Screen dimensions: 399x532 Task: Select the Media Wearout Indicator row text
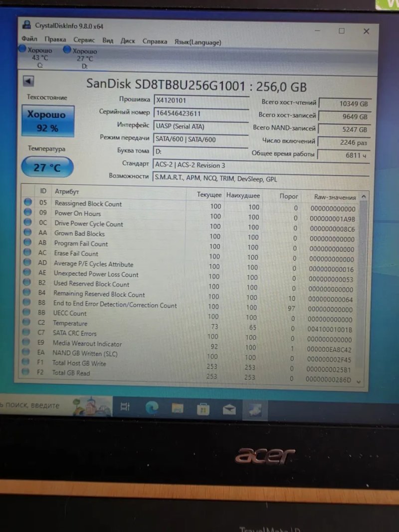click(87, 344)
